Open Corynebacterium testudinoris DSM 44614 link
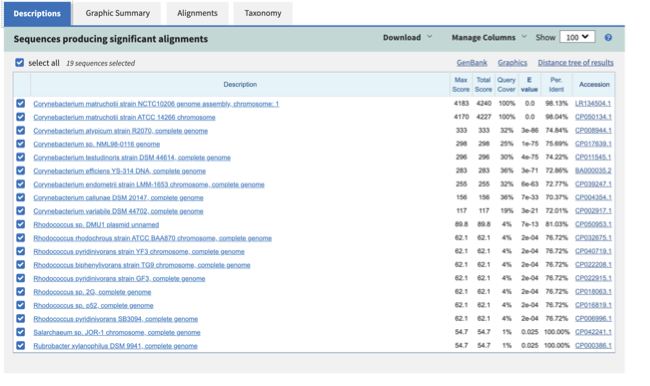The image size is (650, 386). [x=132, y=158]
